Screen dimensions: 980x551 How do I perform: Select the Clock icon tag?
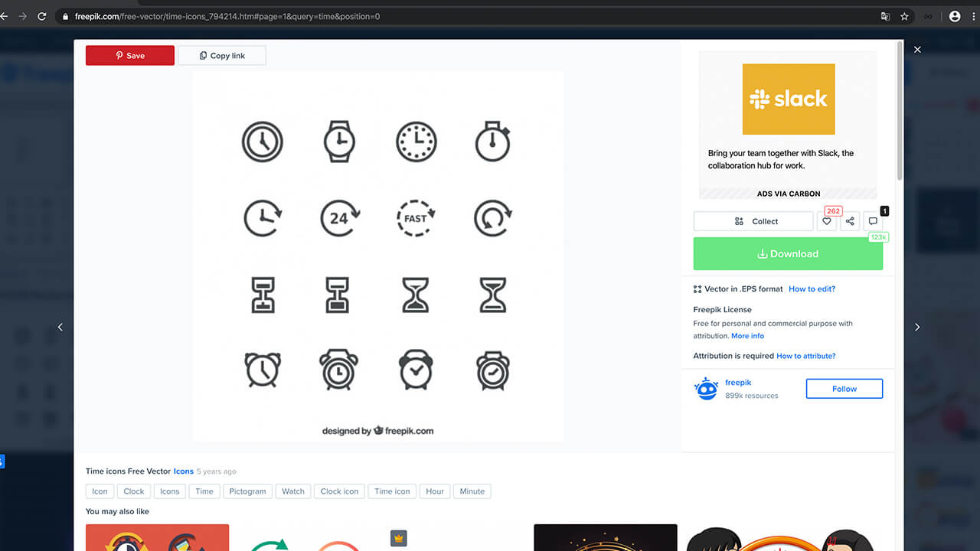pos(339,491)
